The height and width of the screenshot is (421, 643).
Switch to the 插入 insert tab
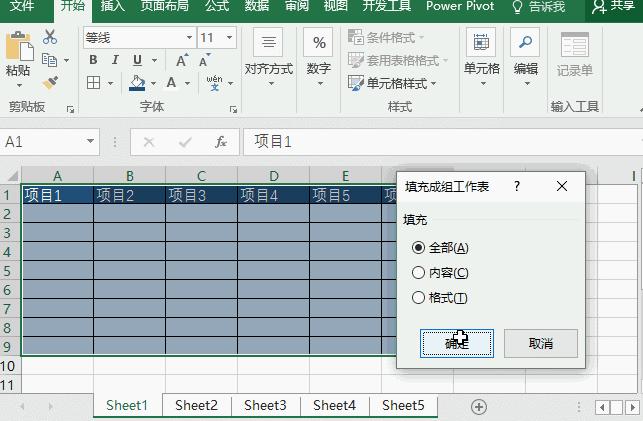tap(112, 7)
